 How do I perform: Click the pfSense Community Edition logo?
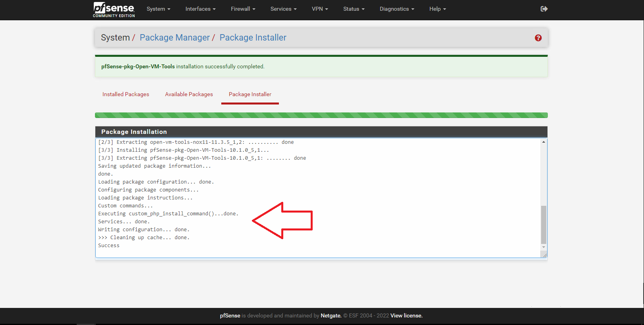pos(114,10)
